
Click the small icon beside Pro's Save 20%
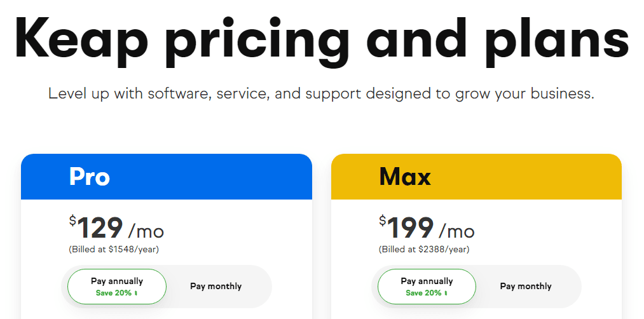tap(136, 294)
